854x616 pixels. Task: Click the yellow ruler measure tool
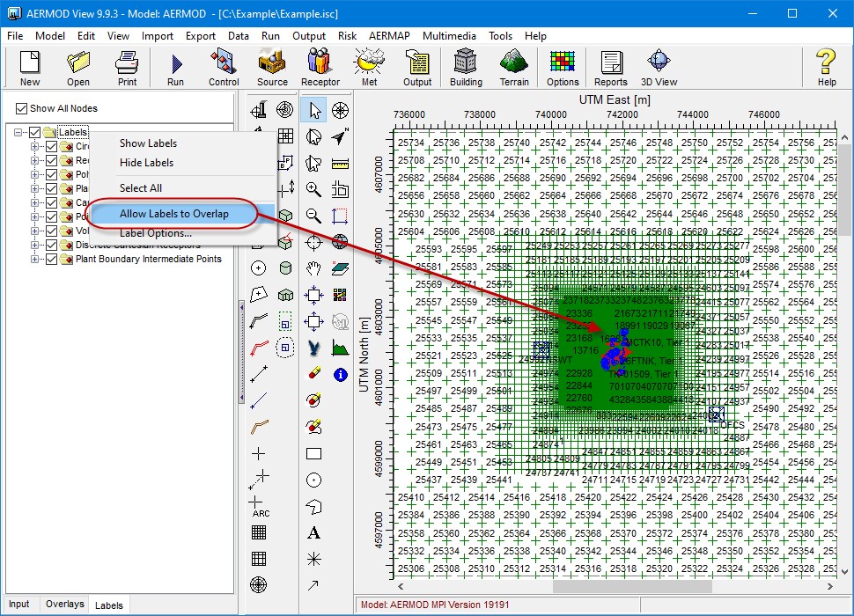[x=340, y=164]
